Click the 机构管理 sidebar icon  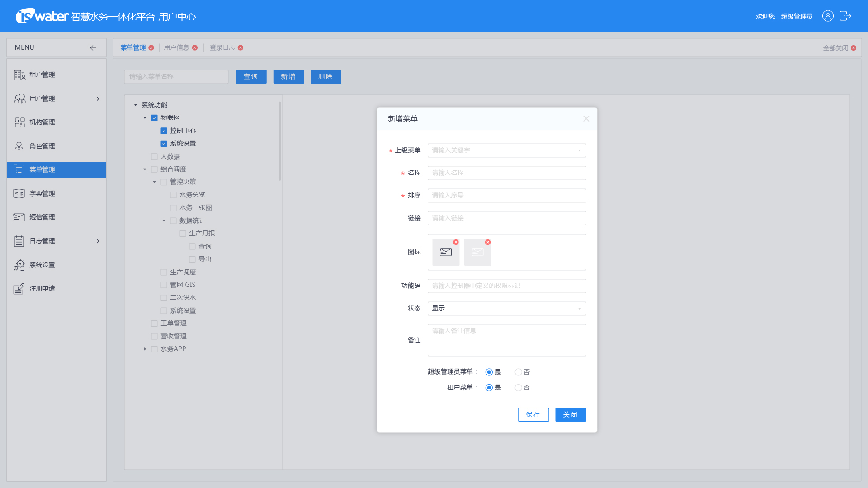(19, 122)
